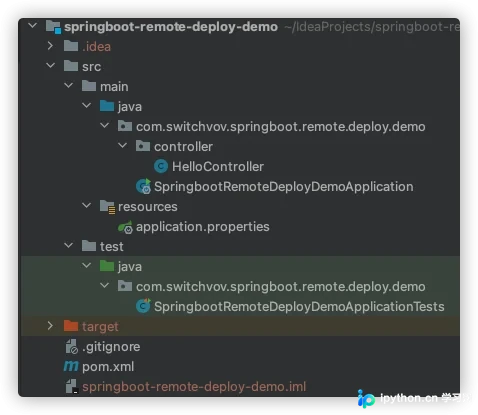Click the .gitignore file icon
This screenshot has width=478, height=415.
pyautogui.click(x=72, y=347)
